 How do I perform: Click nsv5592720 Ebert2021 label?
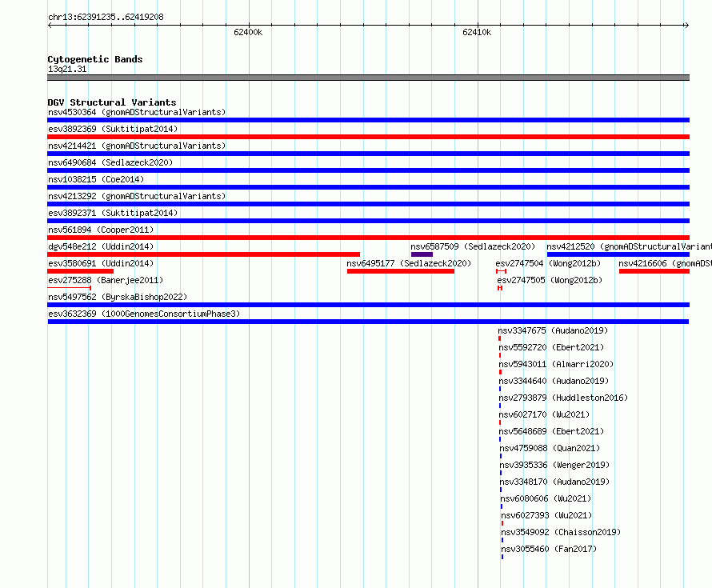click(x=551, y=347)
